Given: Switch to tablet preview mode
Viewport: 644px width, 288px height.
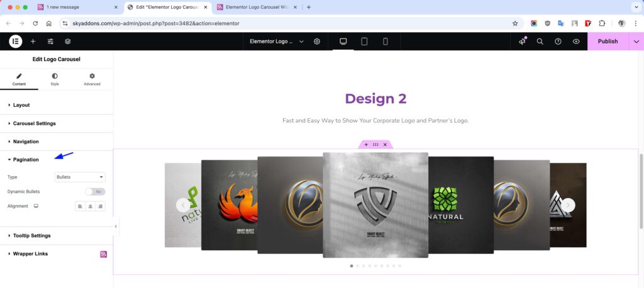Looking at the screenshot, I should [x=364, y=42].
